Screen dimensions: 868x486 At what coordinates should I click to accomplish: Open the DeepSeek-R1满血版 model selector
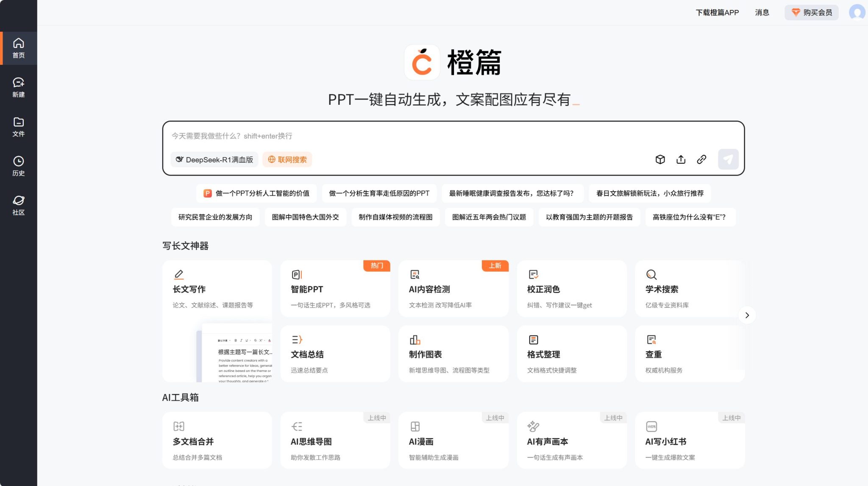tap(214, 159)
